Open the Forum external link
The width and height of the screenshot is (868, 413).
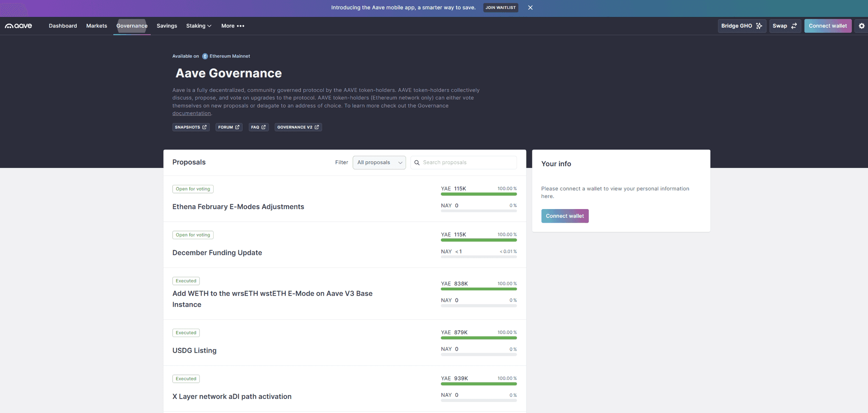click(228, 127)
